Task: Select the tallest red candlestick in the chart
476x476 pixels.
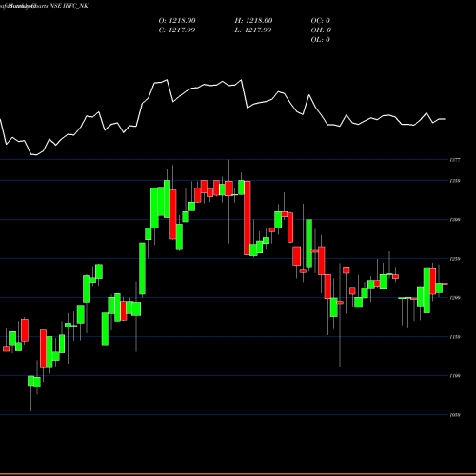Action: pyautogui.click(x=248, y=218)
